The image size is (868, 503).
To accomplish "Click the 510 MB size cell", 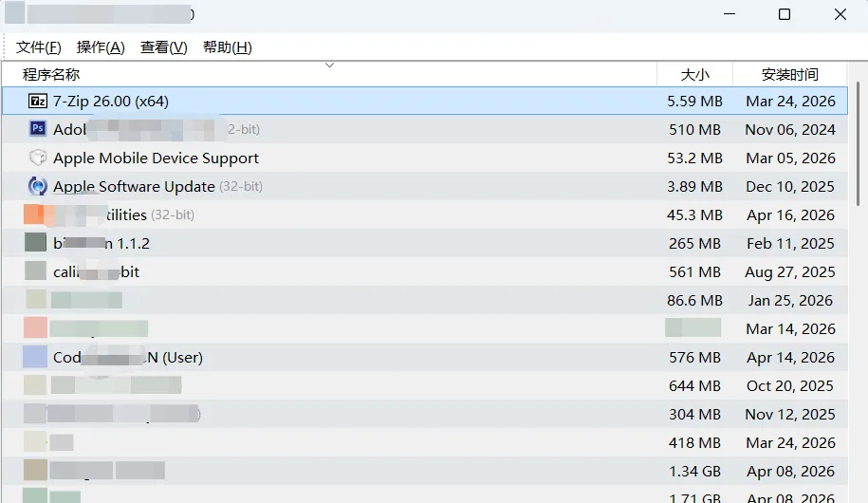I will 694,130.
